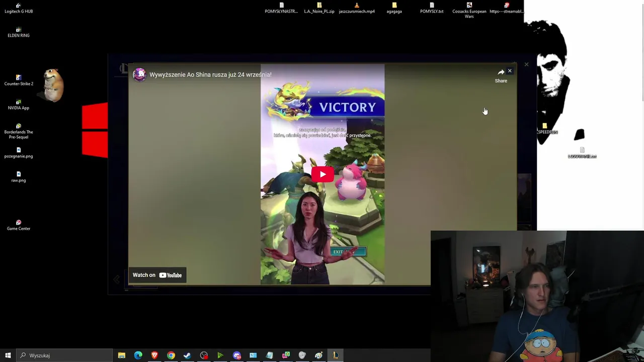Screen dimensions: 644x362
Task: Open Google Chrome from the taskbar
Action: [171, 355]
